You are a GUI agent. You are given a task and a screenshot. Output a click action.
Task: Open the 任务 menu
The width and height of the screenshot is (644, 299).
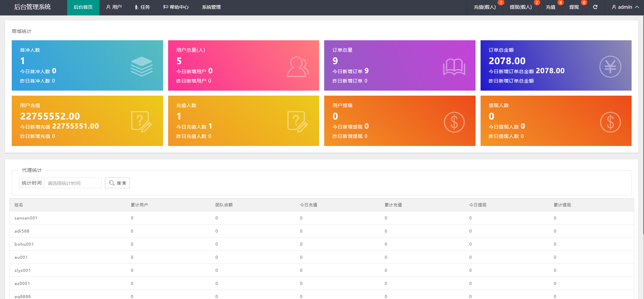pyautogui.click(x=142, y=7)
